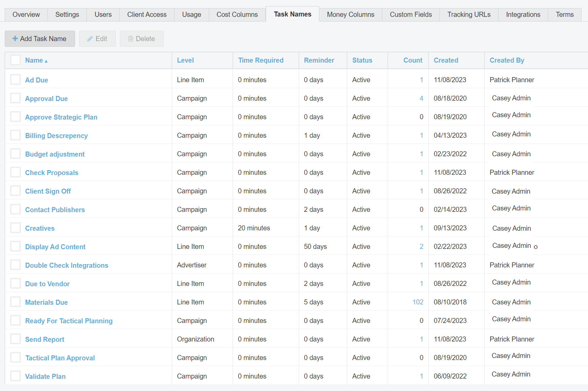Toggle the select-all checkbox in the table header
This screenshot has width=588, height=391.
15,60
